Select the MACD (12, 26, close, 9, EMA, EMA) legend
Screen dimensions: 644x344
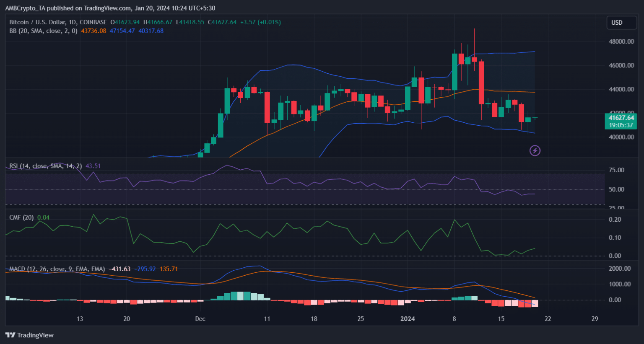[57, 269]
